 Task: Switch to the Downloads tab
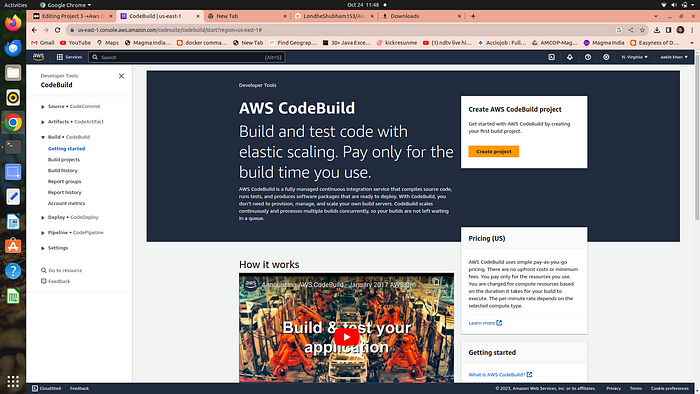(421, 16)
